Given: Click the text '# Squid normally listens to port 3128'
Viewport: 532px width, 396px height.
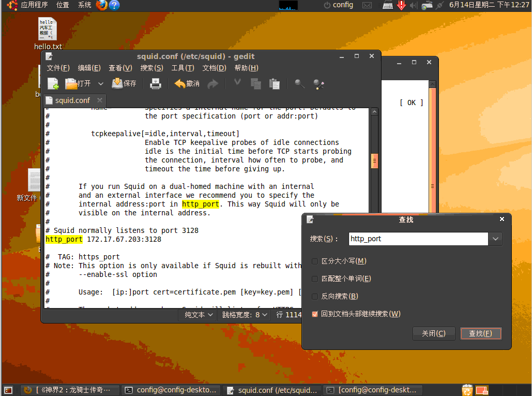Looking at the screenshot, I should pyautogui.click(x=122, y=230).
